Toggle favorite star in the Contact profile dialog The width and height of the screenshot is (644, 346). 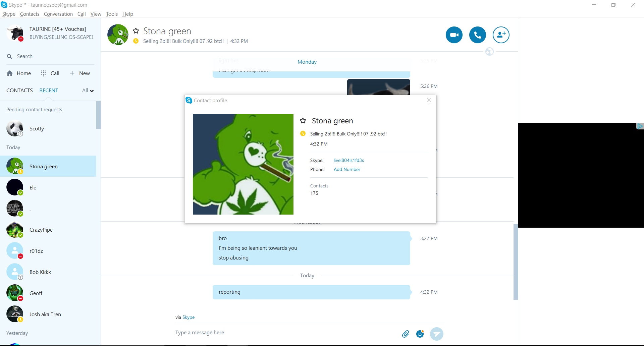303,121
